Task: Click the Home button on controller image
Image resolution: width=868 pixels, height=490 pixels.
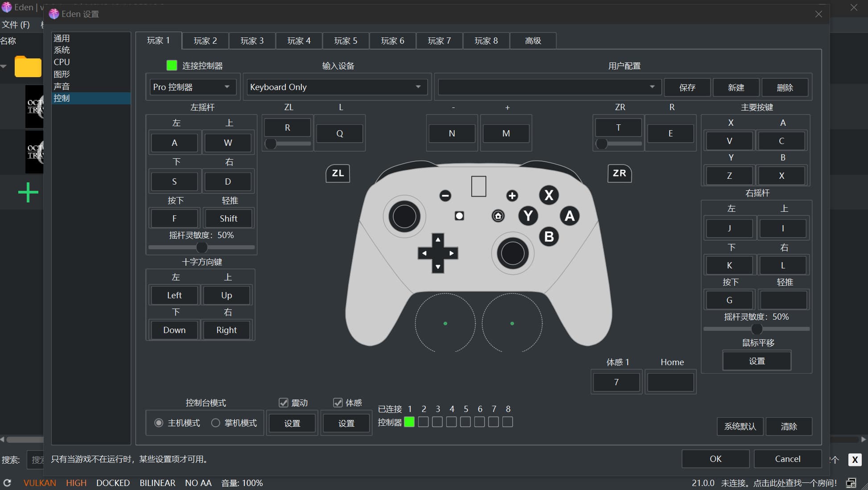Action: tap(498, 216)
